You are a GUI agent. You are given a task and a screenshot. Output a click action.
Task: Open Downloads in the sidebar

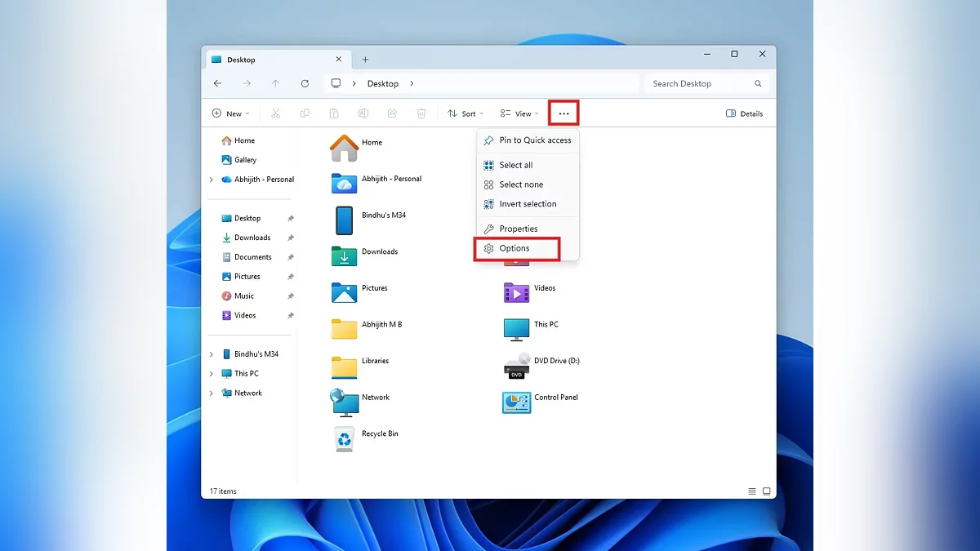coord(252,238)
